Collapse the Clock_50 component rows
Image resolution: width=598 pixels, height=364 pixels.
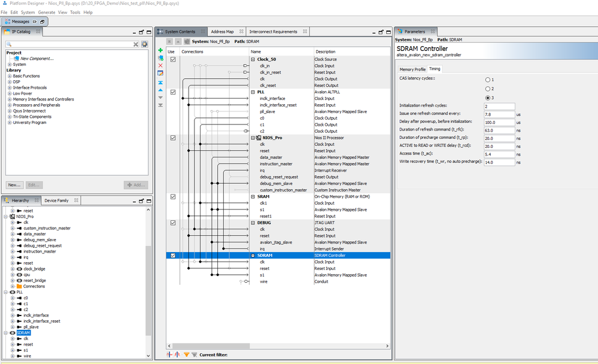pyautogui.click(x=253, y=60)
